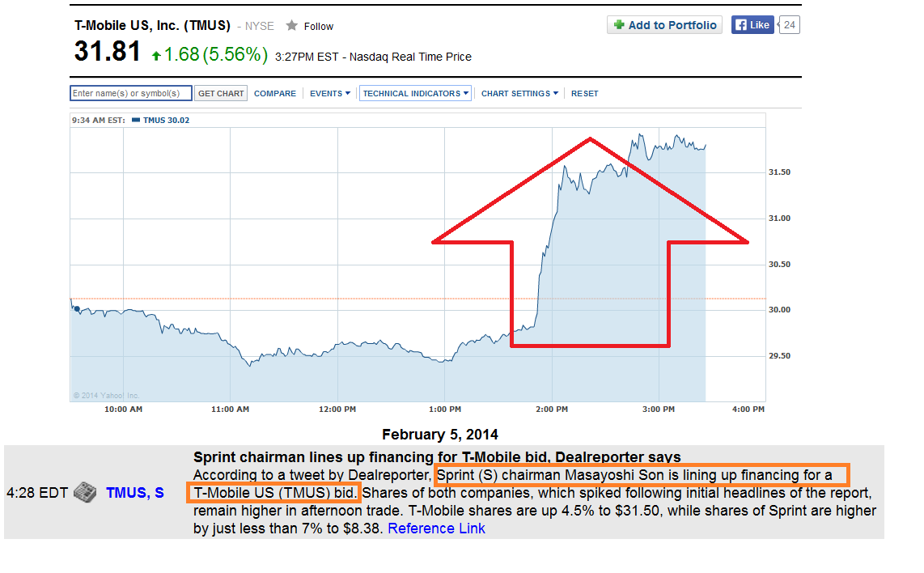
Task: Click the Add to Portfolio button
Action: point(664,25)
